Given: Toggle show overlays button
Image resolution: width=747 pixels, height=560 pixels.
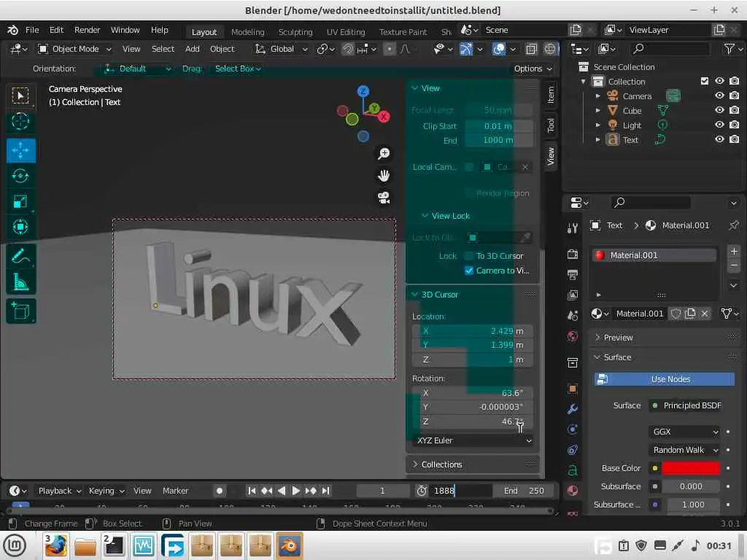Looking at the screenshot, I should tap(499, 49).
